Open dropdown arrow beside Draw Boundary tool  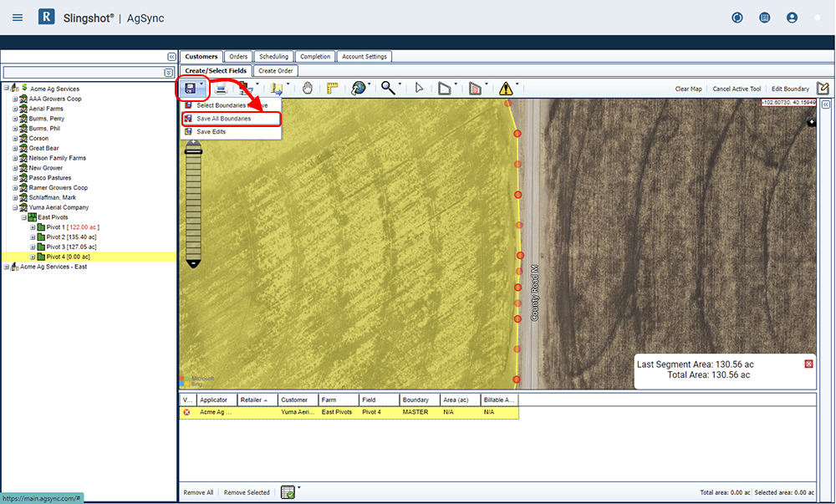[456, 84]
